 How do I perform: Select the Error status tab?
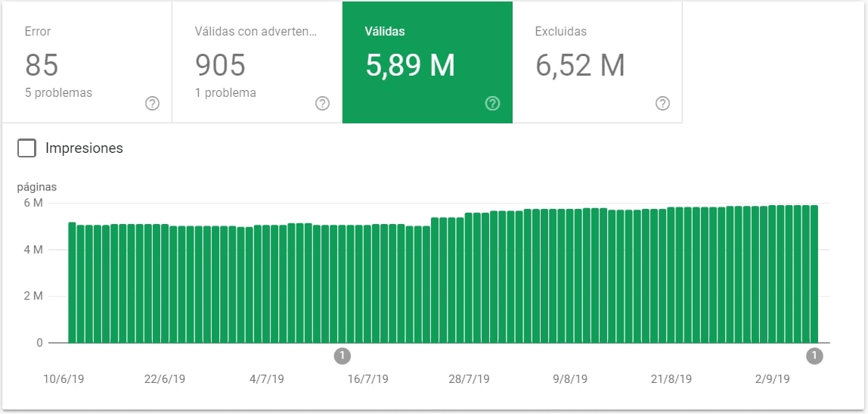[38, 32]
